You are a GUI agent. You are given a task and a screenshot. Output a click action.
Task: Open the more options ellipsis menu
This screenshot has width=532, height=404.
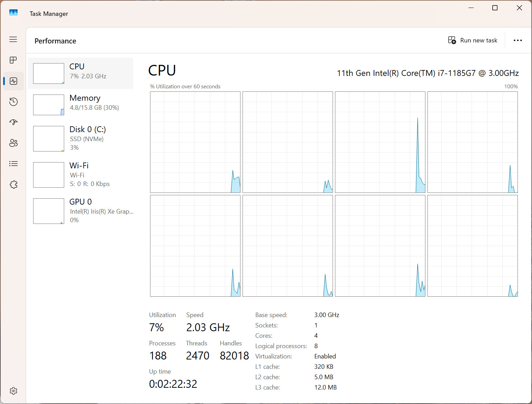[x=518, y=40]
